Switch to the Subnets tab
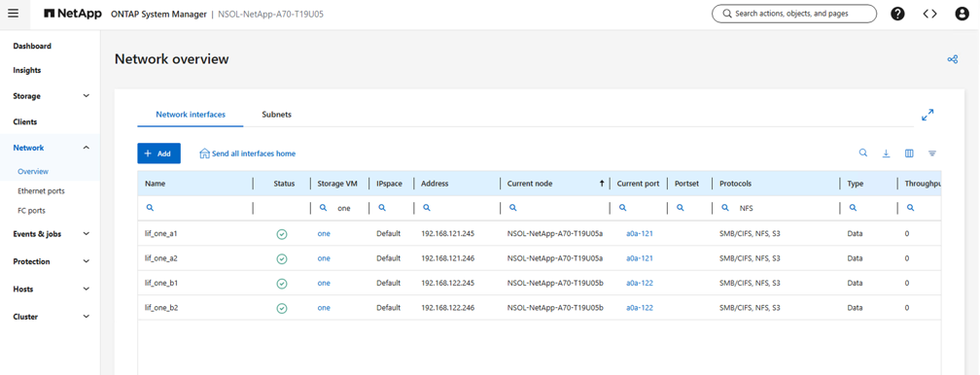The width and height of the screenshot is (980, 375). [277, 115]
